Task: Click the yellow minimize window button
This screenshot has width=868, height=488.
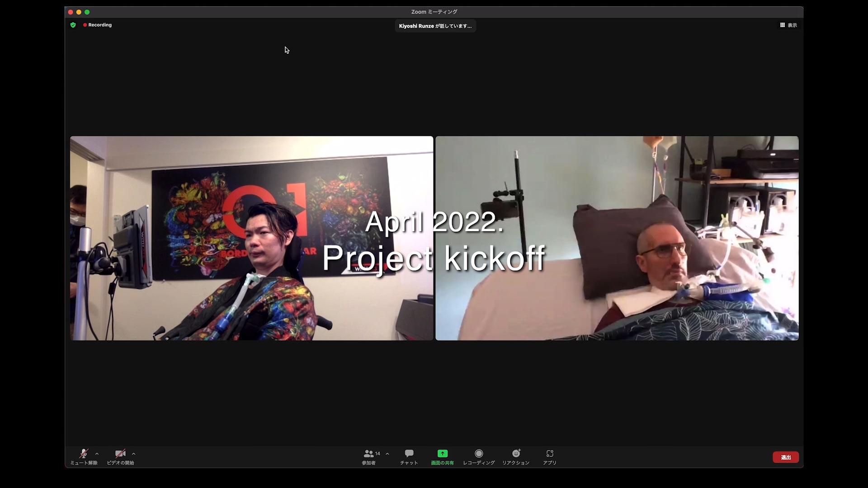Action: pos(79,12)
